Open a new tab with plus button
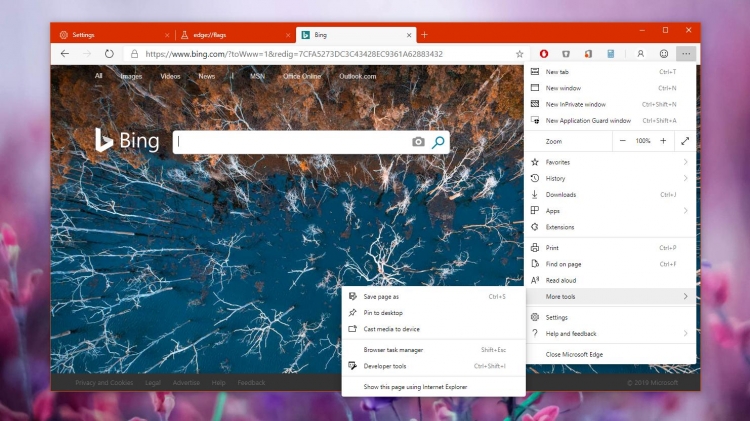The image size is (750, 421). coord(424,34)
